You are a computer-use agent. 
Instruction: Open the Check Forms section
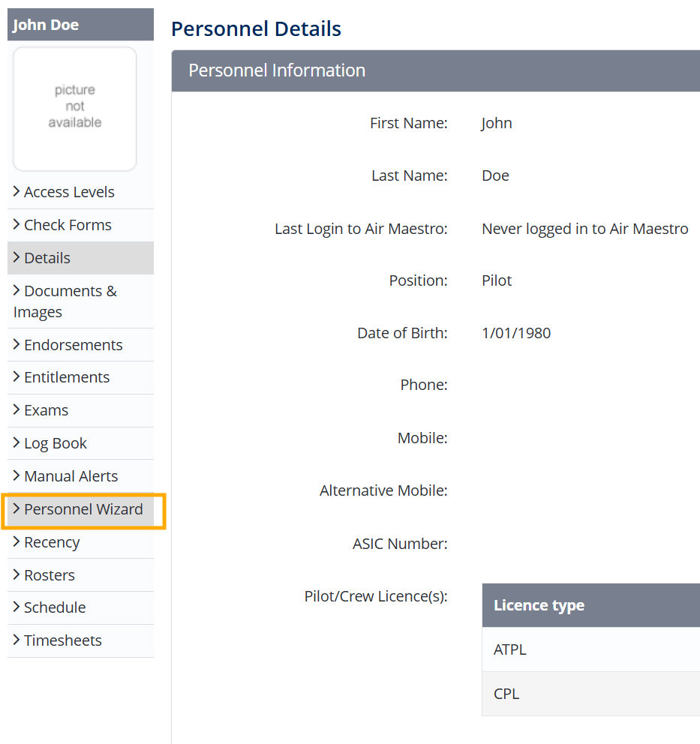coord(68,225)
